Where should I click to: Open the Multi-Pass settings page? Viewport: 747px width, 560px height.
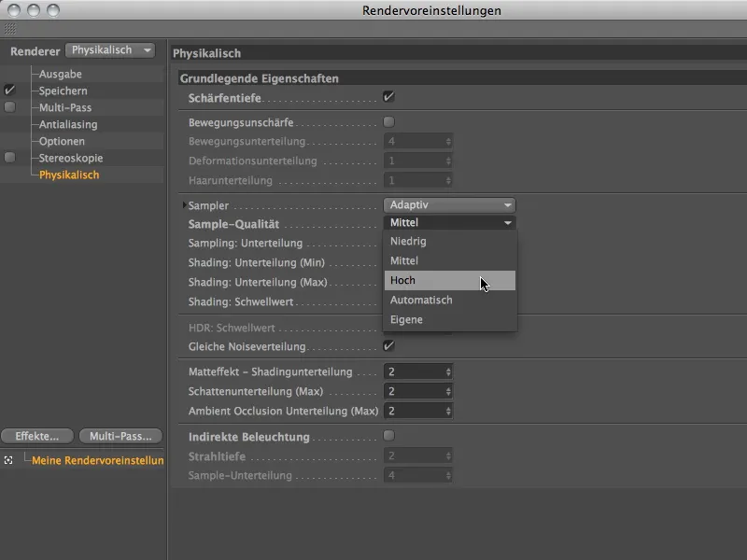65,107
